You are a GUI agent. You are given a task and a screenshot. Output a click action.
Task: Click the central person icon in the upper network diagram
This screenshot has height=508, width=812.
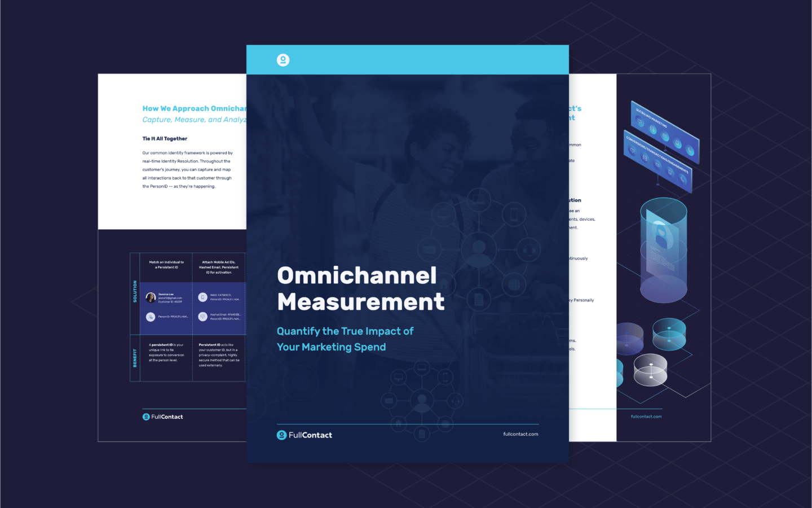click(479, 248)
